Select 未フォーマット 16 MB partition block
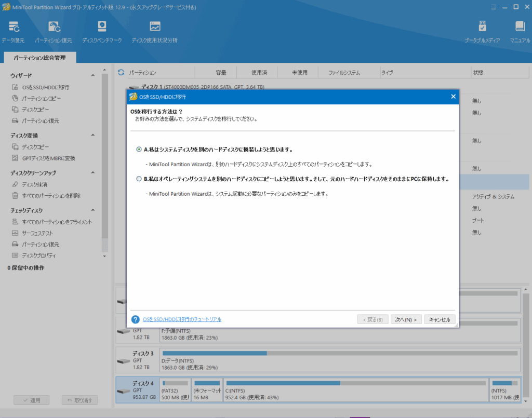 point(207,390)
